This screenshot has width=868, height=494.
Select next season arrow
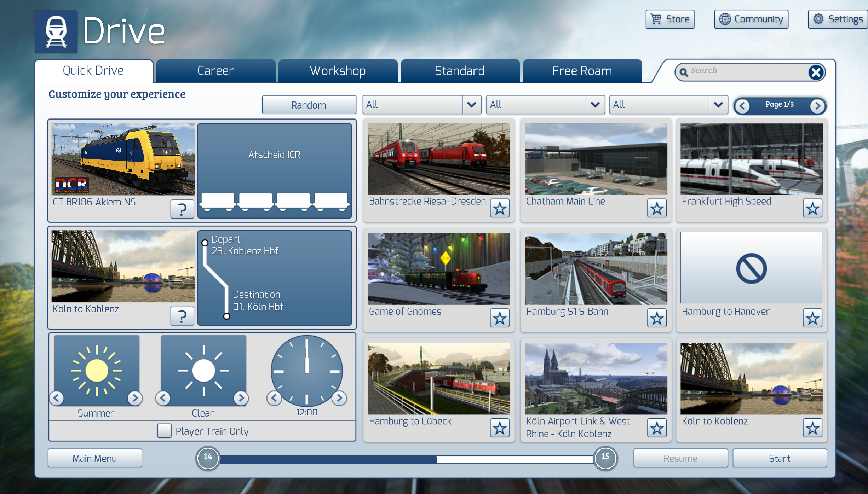tap(135, 398)
